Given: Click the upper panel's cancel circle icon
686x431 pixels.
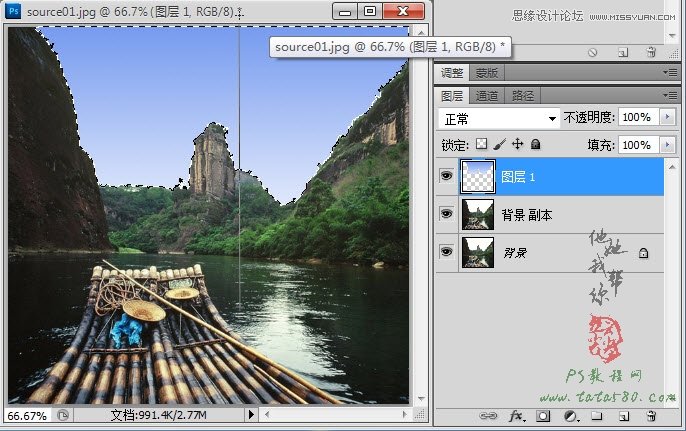Looking at the screenshot, I should click(592, 53).
